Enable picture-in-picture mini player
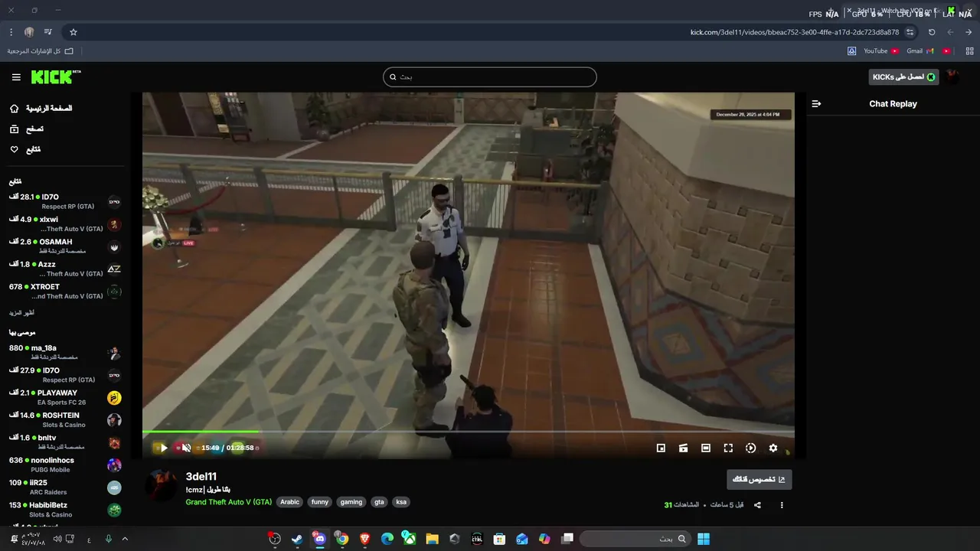This screenshot has width=980, height=551. tap(661, 448)
